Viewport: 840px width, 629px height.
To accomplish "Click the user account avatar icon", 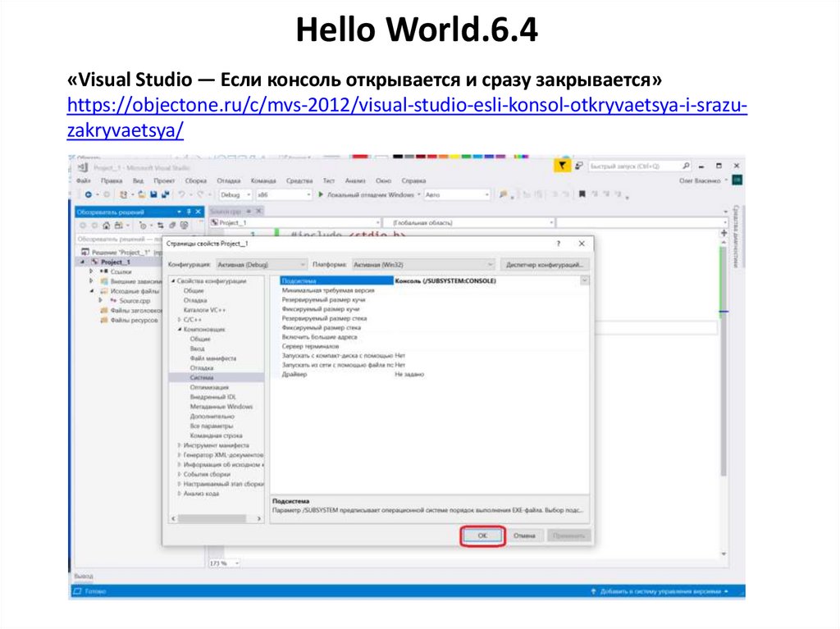I will pos(737,180).
